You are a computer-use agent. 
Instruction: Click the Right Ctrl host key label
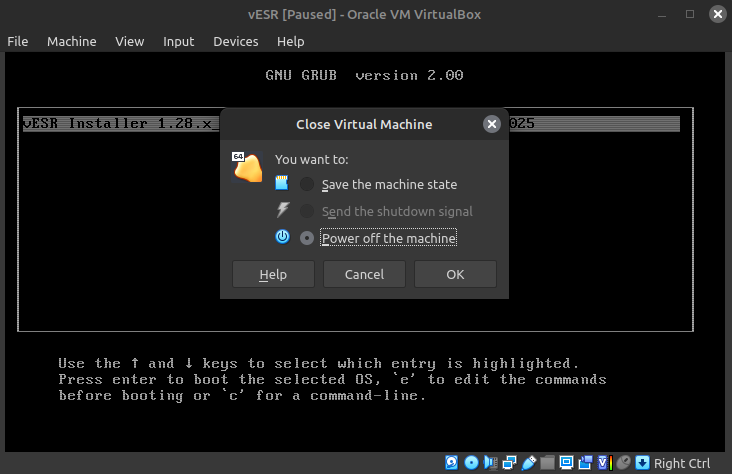pos(682,463)
